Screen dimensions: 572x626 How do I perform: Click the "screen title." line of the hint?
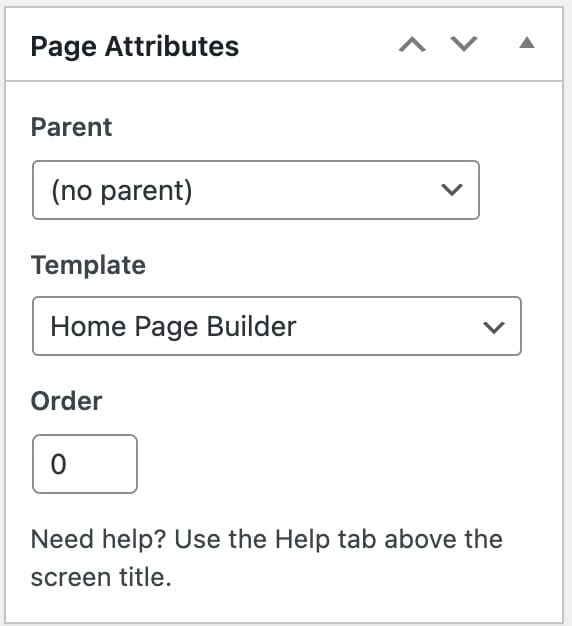pyautogui.click(x=101, y=578)
